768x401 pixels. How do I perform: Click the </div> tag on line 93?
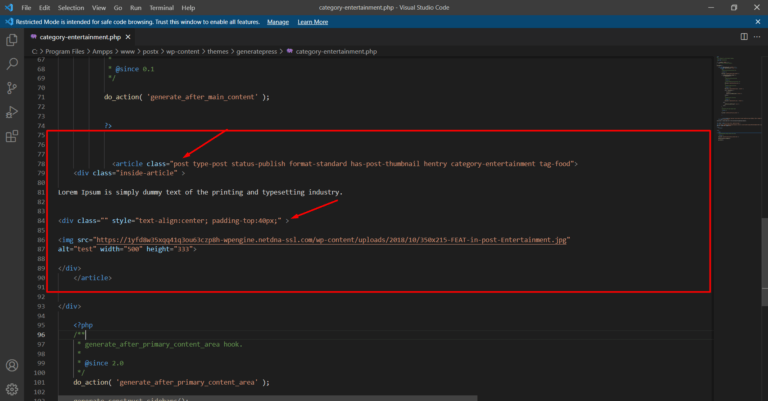point(70,307)
